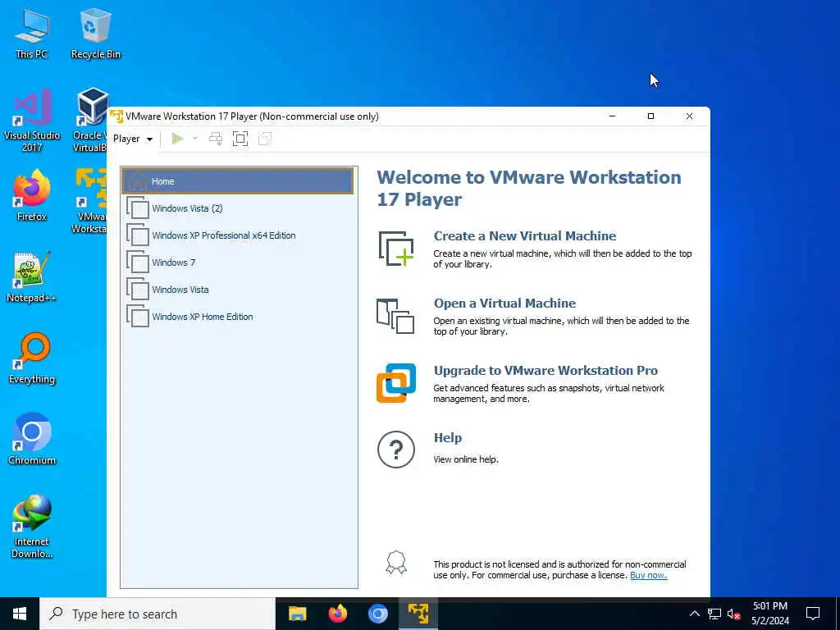Click the VM icon beside Windows 7
Viewport: 840px width, 630px height.
click(138, 262)
